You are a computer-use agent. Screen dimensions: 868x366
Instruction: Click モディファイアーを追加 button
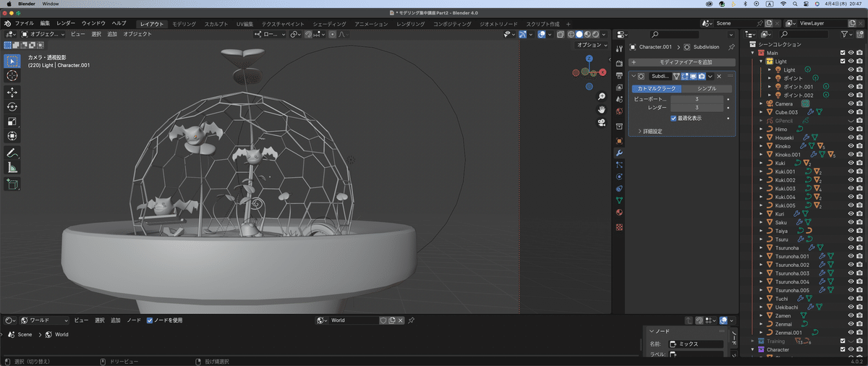(681, 62)
